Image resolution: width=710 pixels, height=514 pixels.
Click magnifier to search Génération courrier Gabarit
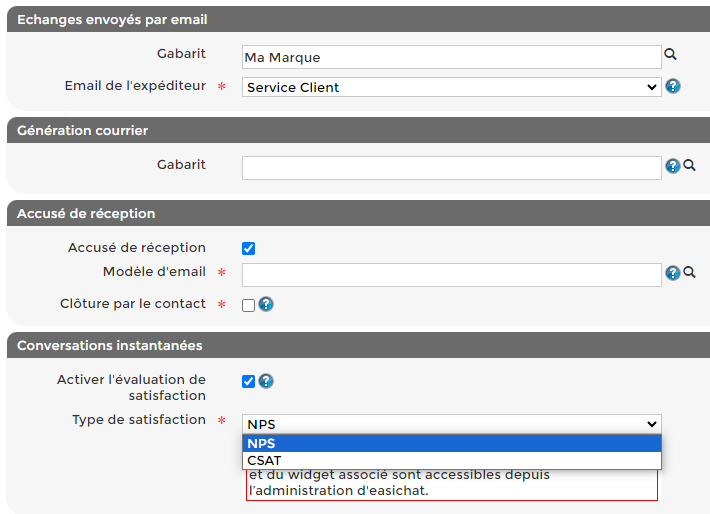689,166
